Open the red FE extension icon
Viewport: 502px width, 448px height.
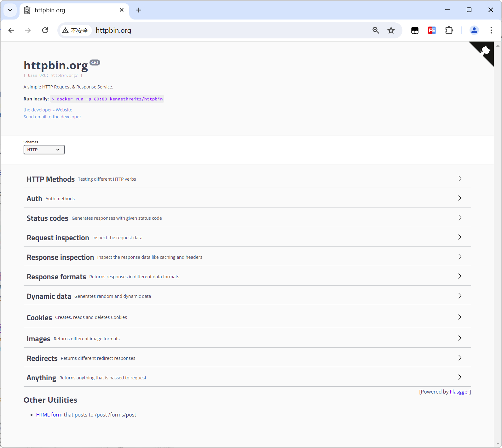click(432, 30)
